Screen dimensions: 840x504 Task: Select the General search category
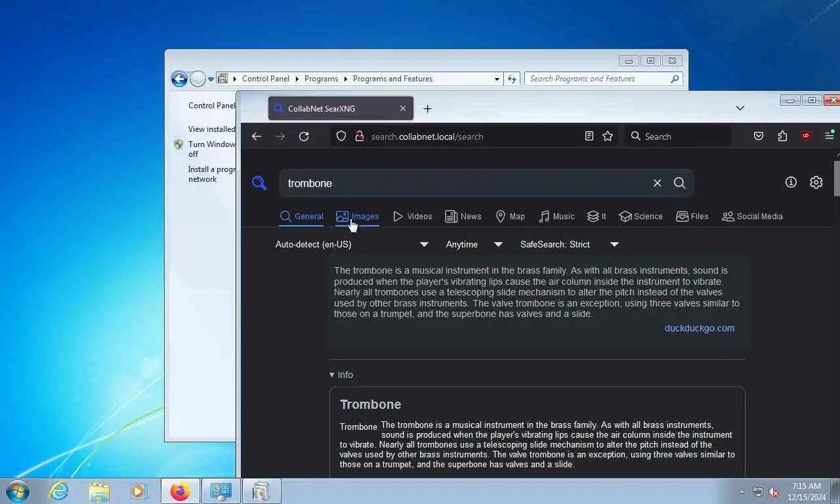(301, 217)
